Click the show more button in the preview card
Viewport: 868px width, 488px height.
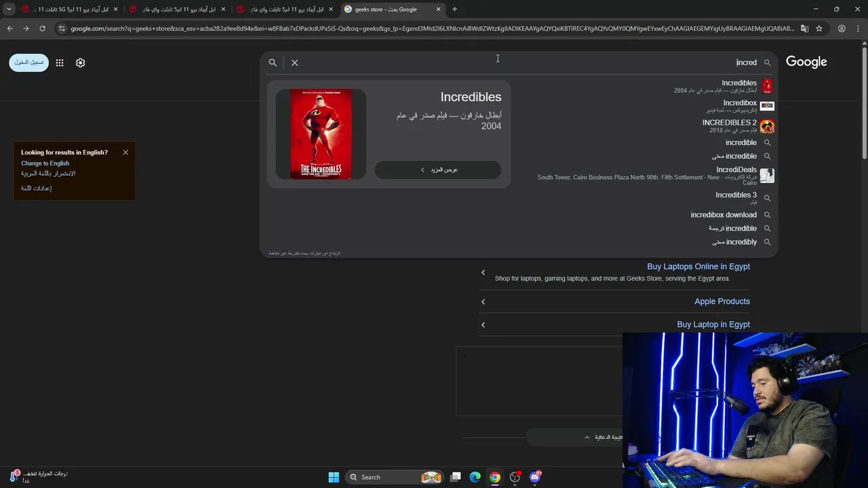[x=438, y=170]
